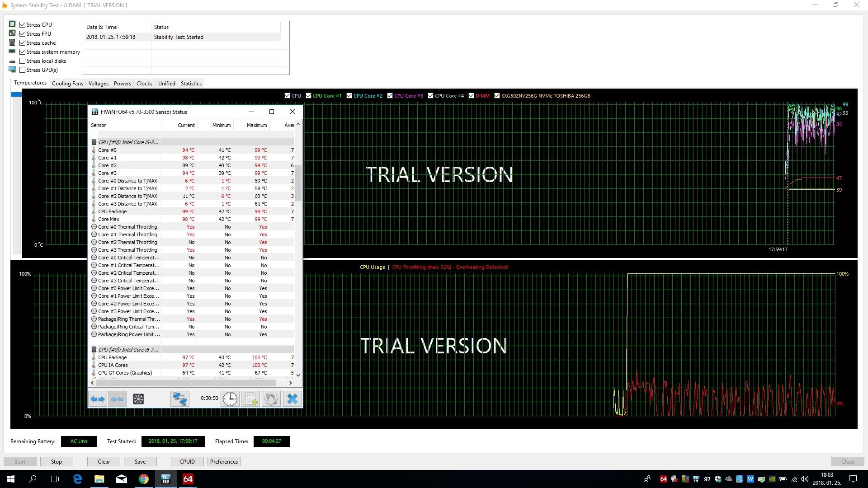This screenshot has height=488, width=868.
Task: Click the Save button
Action: pyautogui.click(x=140, y=462)
